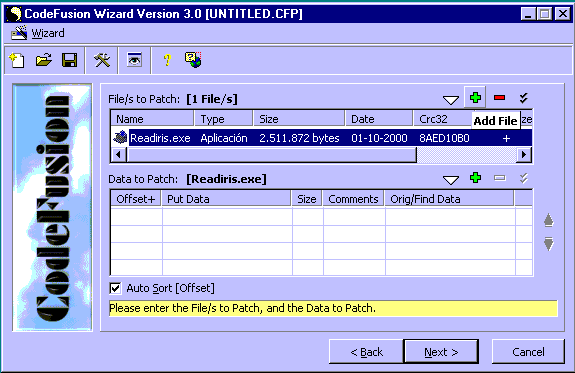Minimize the CodeFusion Wizard window
Viewport: 575px width, 373px height.
[x=528, y=14]
